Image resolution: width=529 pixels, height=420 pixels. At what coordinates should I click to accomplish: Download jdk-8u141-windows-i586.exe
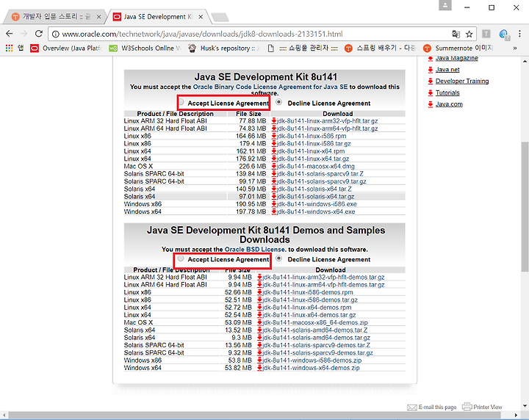click(x=317, y=204)
